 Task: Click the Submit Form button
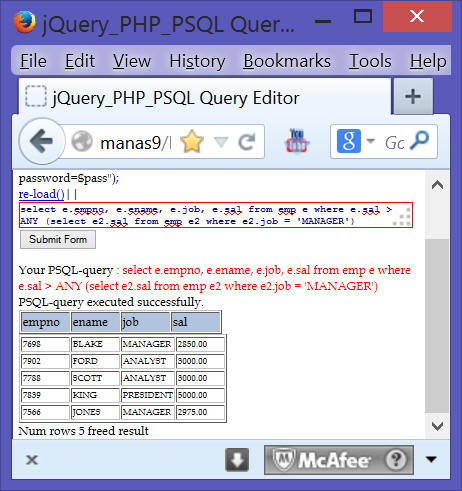pos(58,239)
